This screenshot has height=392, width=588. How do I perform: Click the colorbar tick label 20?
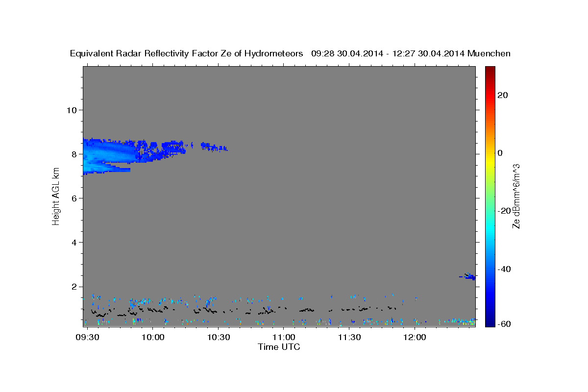[503, 95]
